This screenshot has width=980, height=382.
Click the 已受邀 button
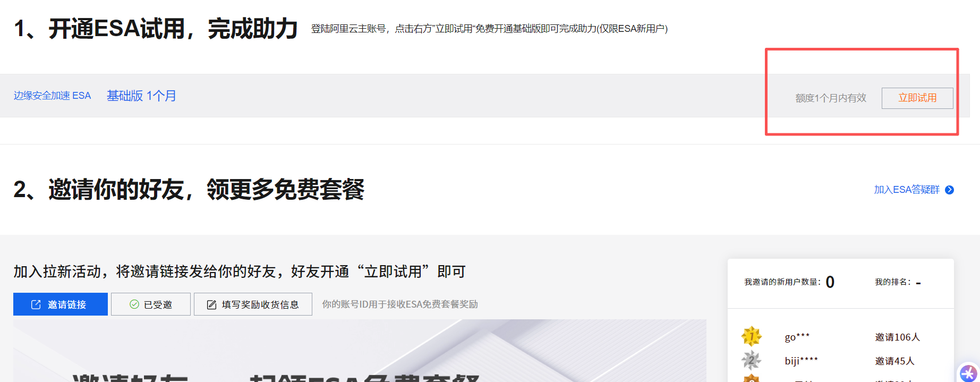click(151, 304)
